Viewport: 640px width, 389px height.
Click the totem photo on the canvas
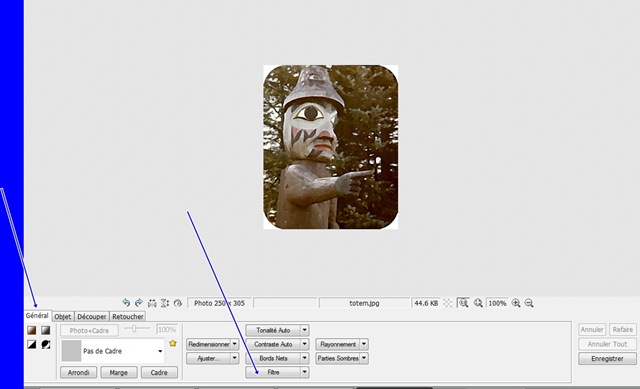(330, 147)
